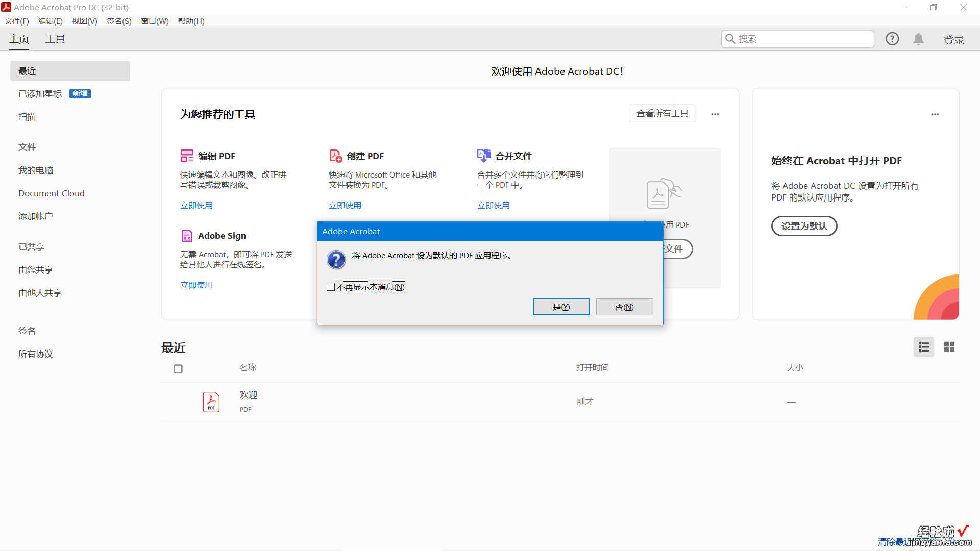Open the 签名(S) menu
Image resolution: width=980 pixels, height=551 pixels.
point(119,21)
